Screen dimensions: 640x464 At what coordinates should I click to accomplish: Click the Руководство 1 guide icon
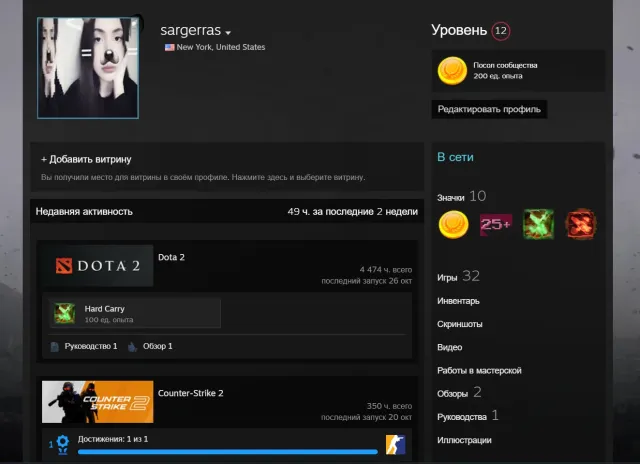coord(55,347)
